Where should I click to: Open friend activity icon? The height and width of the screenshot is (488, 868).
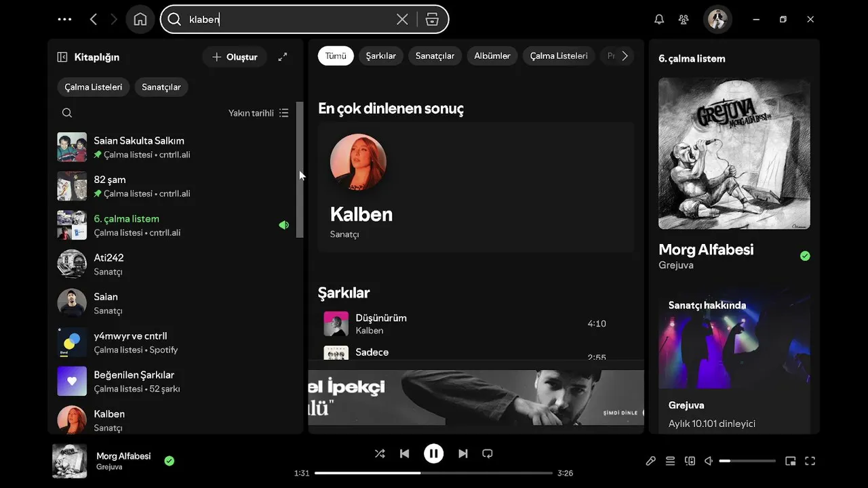pyautogui.click(x=684, y=20)
